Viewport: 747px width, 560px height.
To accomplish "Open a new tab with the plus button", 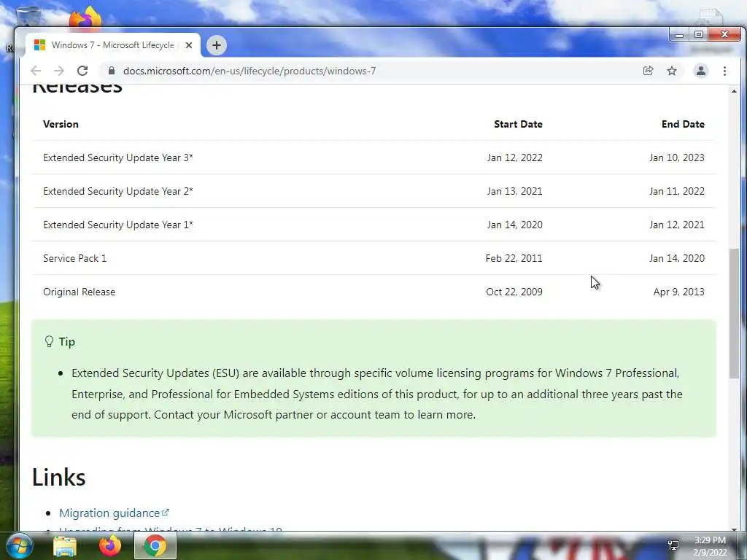I will [217, 45].
